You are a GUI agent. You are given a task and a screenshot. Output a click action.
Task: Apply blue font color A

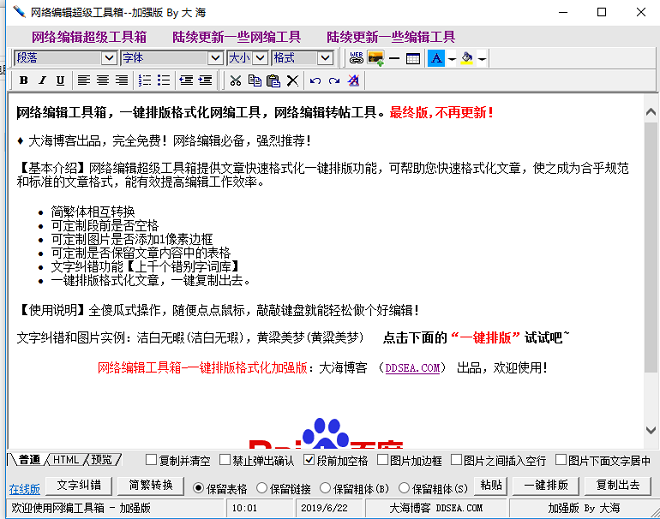click(x=436, y=58)
